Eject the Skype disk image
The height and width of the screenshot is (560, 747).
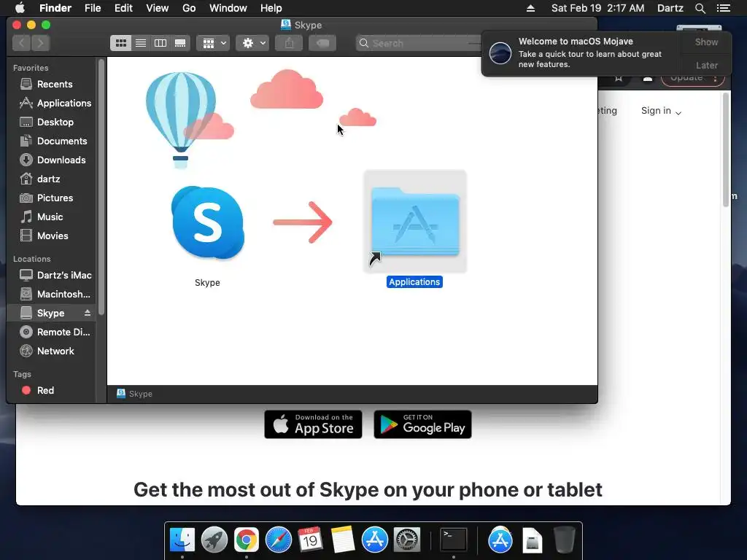(x=88, y=313)
